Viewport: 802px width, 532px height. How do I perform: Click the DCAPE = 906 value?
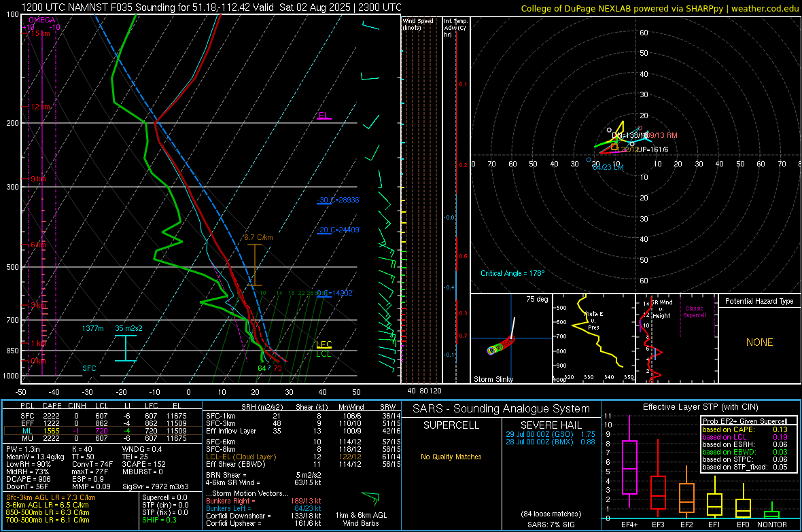click(x=28, y=479)
